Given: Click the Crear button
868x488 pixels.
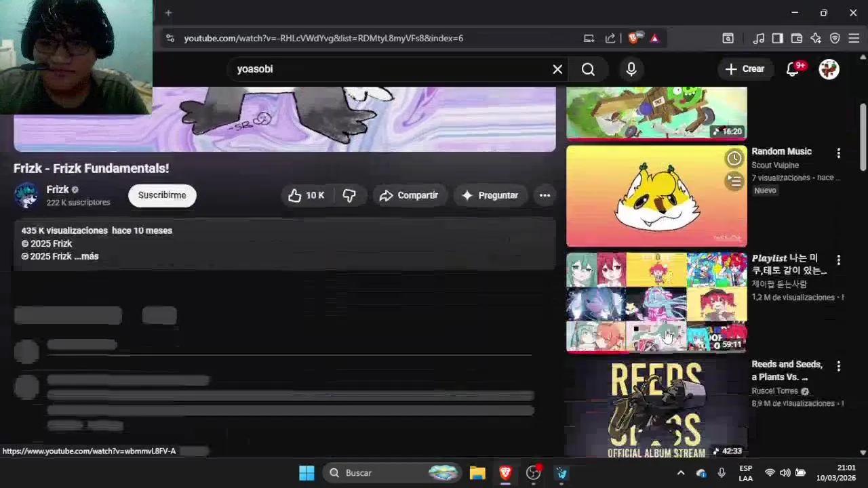Looking at the screenshot, I should [x=745, y=68].
